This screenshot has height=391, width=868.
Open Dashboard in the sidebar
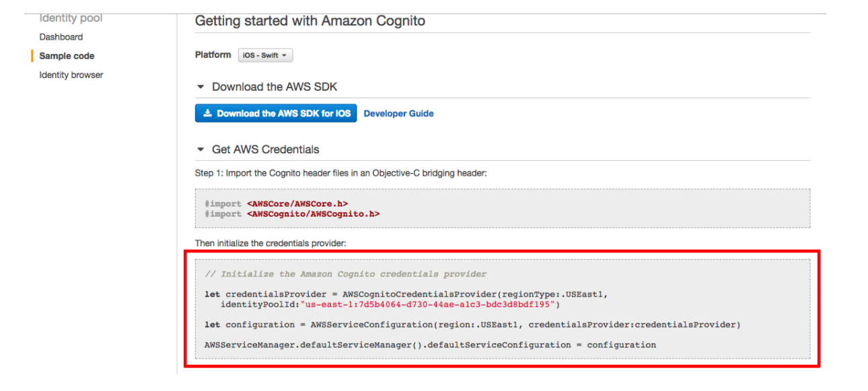point(61,37)
